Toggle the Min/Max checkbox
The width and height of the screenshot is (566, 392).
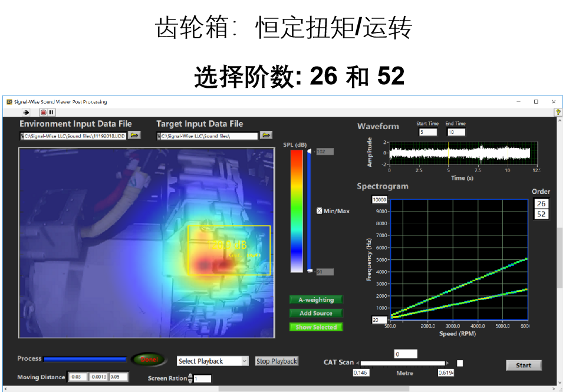[320, 210]
